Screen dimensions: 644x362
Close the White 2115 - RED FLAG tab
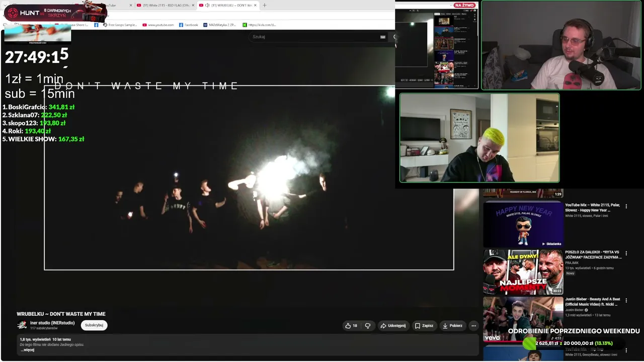(193, 6)
